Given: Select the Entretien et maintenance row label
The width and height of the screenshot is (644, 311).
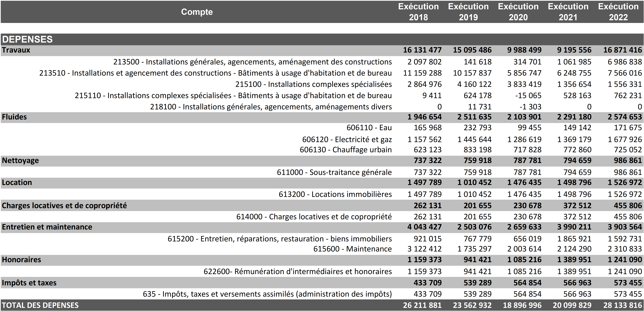Looking at the screenshot, I should coord(47,227).
